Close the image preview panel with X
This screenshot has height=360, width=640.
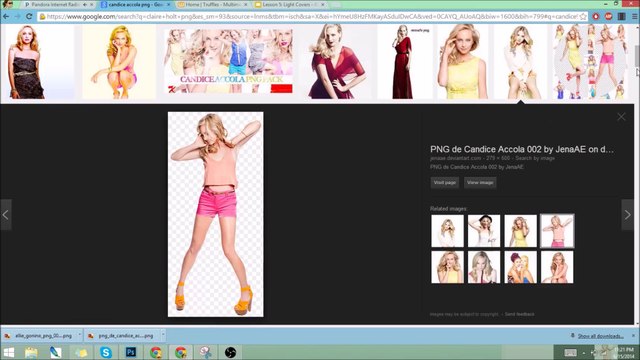(x=621, y=117)
